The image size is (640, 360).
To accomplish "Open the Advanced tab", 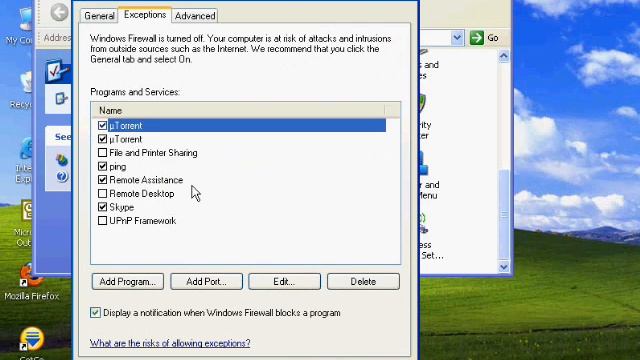I will (x=195, y=16).
